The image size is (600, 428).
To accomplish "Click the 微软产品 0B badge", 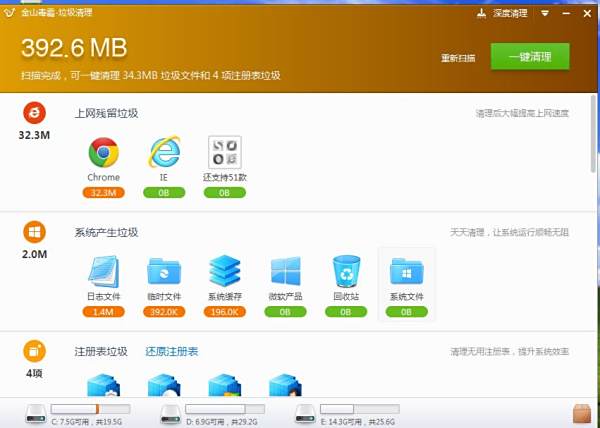I will coord(285,312).
